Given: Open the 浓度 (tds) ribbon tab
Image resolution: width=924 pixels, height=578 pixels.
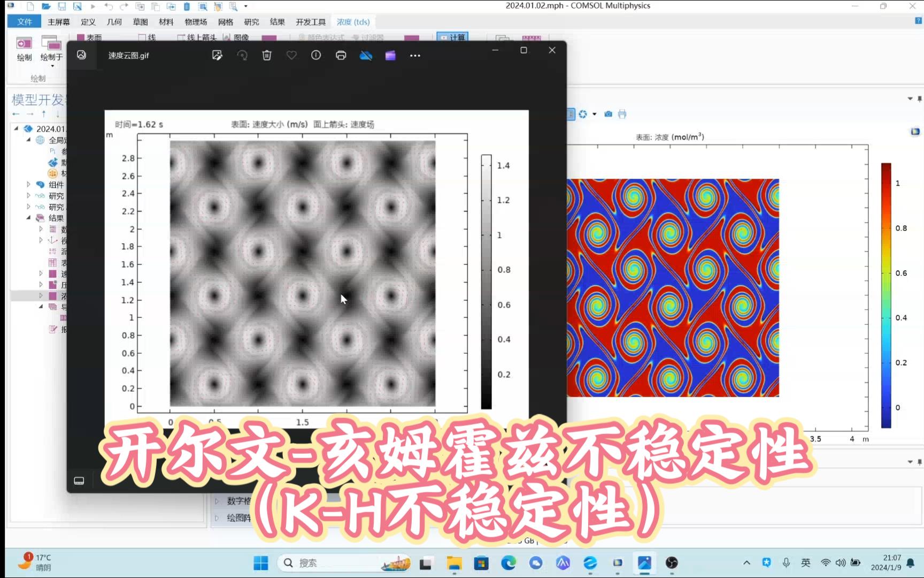Looking at the screenshot, I should (x=353, y=22).
